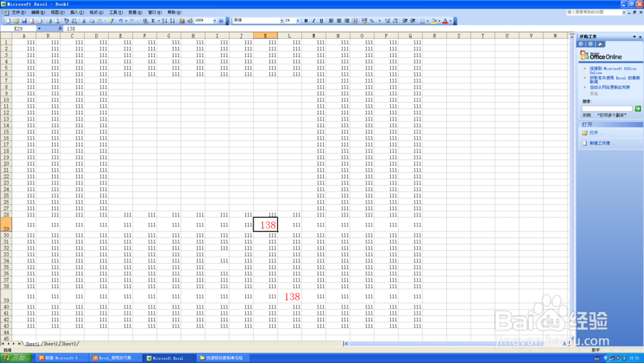
Task: Switch to the Sheet2 tab
Action: (x=50, y=344)
